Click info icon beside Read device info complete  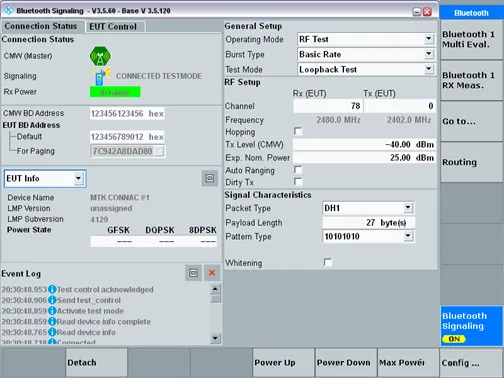[x=52, y=321]
